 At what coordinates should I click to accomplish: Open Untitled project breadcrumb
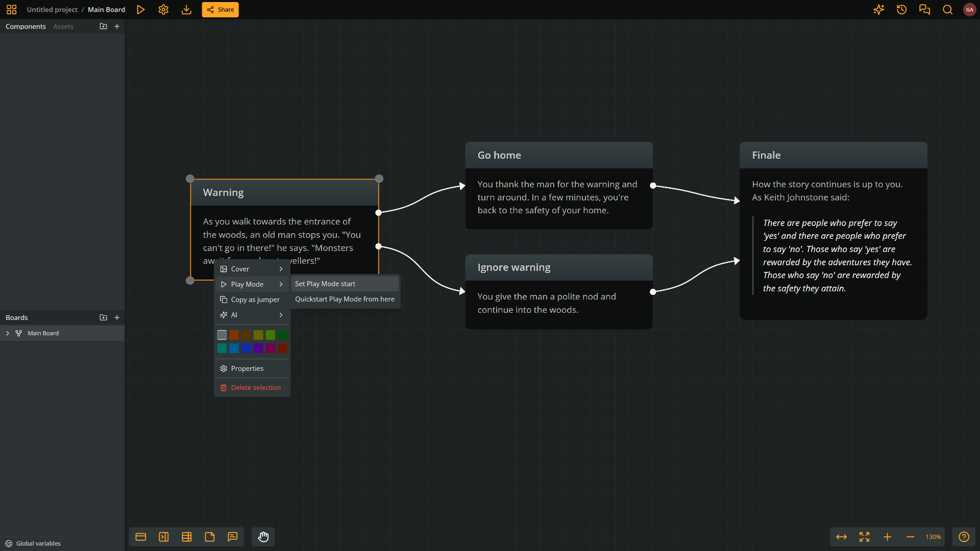click(52, 10)
